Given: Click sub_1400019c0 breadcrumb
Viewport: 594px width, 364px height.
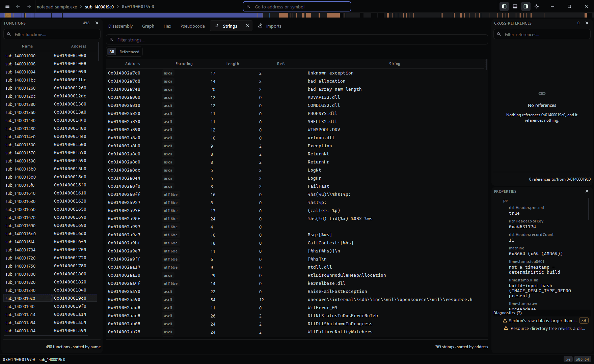Looking at the screenshot, I should (99, 7).
